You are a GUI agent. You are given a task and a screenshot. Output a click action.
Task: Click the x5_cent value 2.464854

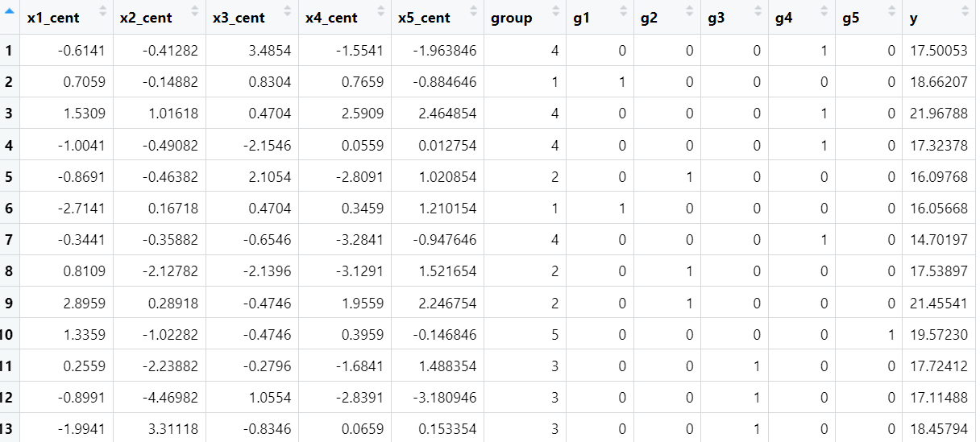click(448, 114)
